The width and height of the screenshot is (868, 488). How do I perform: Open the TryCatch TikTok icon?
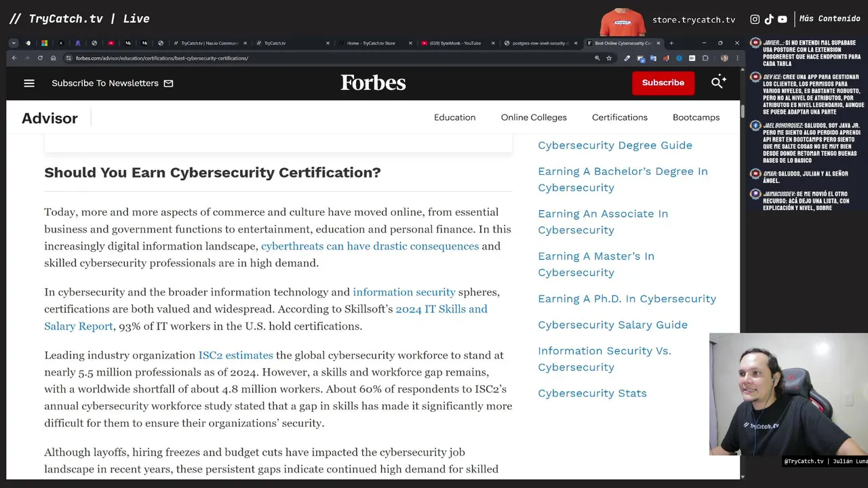click(769, 20)
